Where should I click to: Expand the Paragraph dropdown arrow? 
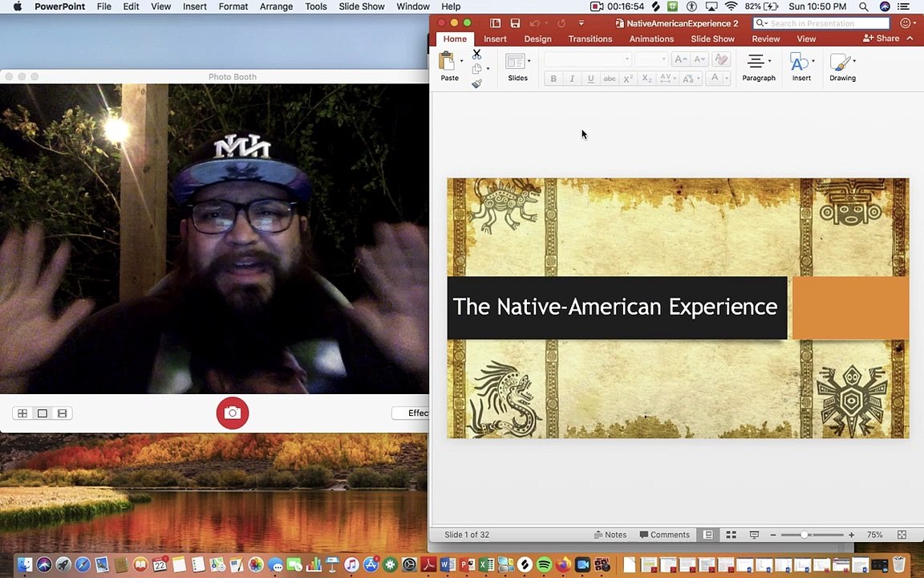point(770,61)
